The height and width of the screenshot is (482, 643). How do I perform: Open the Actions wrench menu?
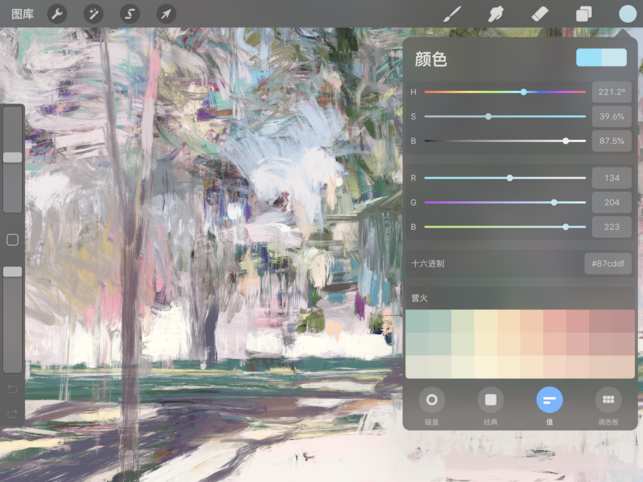[x=57, y=14]
